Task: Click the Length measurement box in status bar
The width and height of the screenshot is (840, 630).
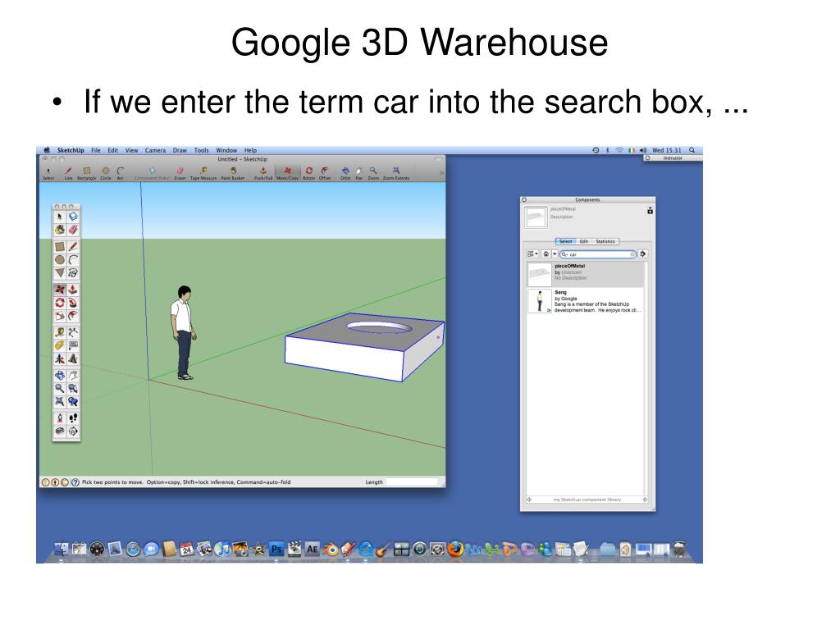Action: click(x=413, y=482)
